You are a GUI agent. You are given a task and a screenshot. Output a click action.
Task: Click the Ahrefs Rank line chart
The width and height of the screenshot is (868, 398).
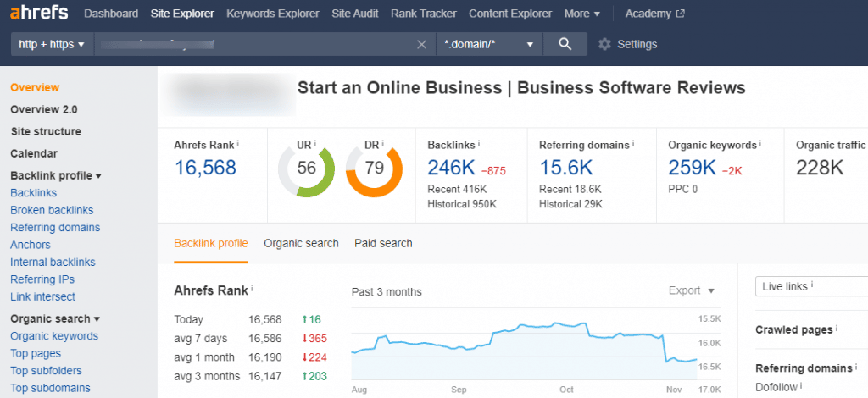[524, 344]
